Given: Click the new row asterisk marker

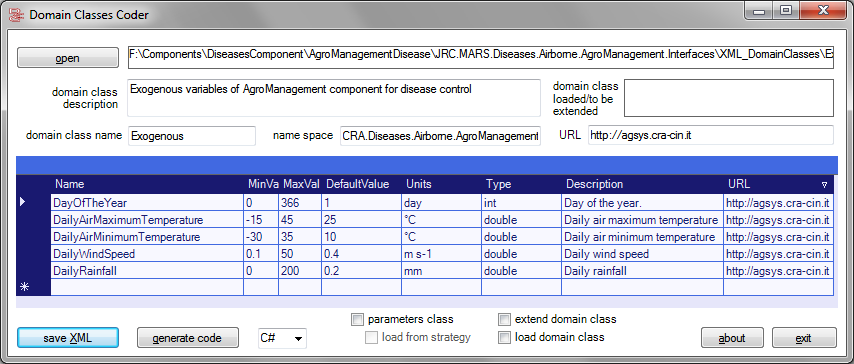Looking at the screenshot, I should (24, 287).
